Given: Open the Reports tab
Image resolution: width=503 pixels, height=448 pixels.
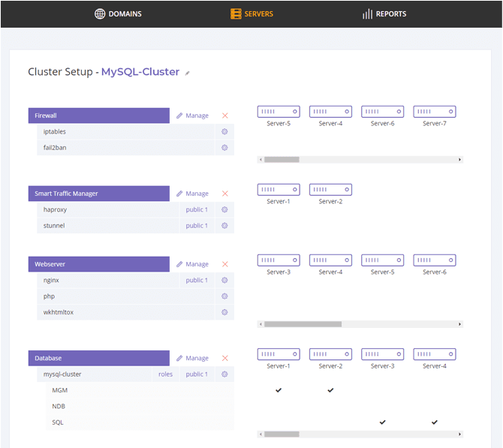Looking at the screenshot, I should (x=384, y=14).
